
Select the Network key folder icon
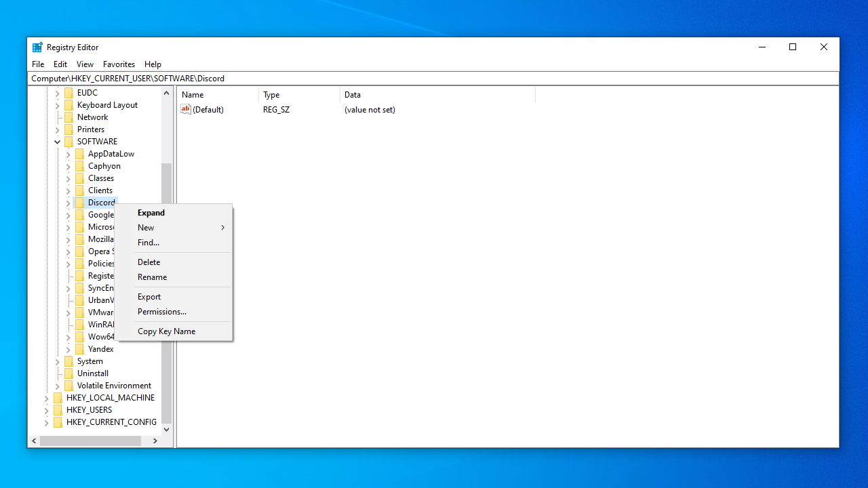pos(68,117)
